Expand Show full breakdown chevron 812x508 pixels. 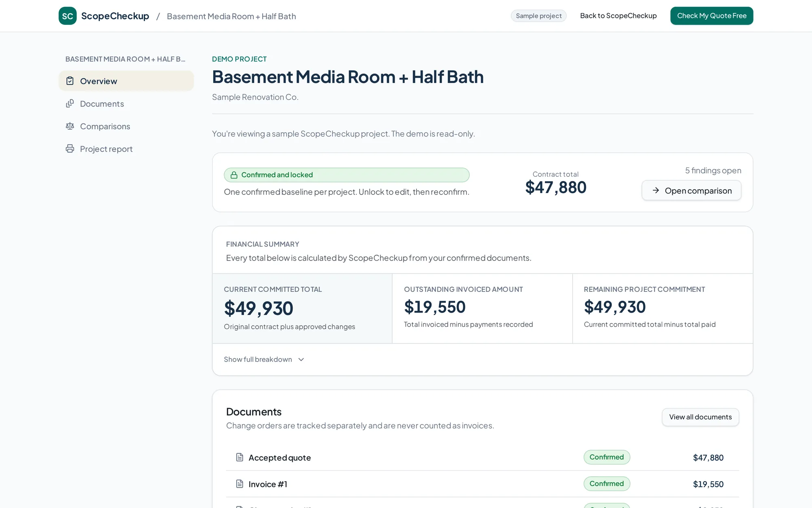point(301,359)
